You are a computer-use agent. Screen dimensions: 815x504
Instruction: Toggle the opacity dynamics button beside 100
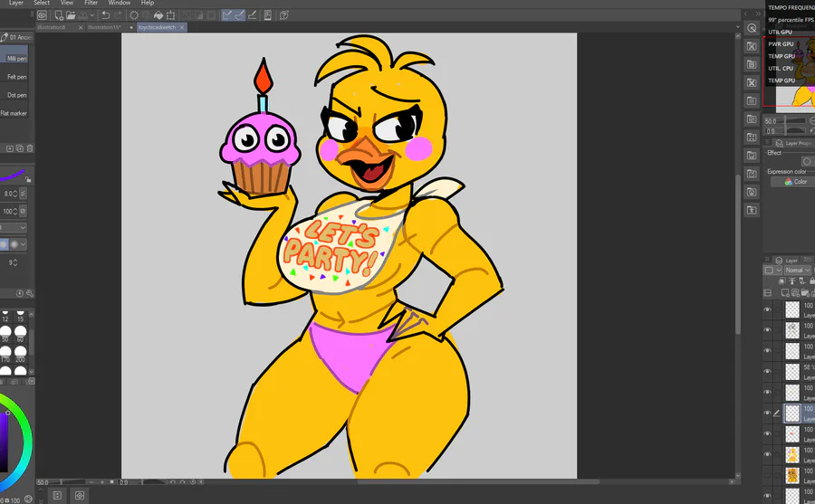(23, 211)
